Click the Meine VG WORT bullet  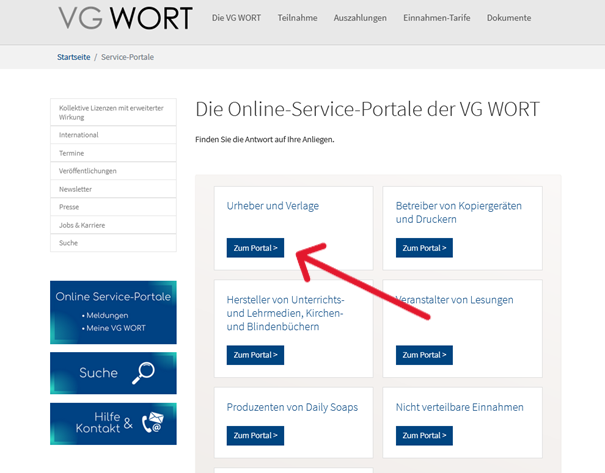point(114,328)
